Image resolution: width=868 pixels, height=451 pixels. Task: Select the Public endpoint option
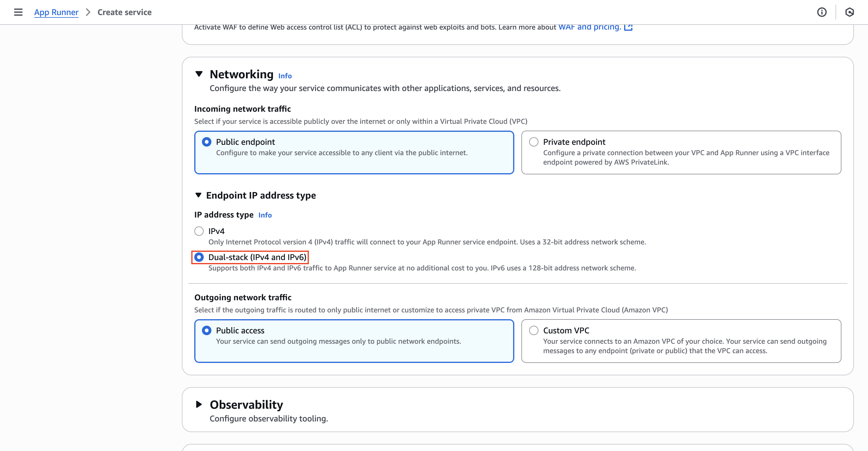point(207,142)
